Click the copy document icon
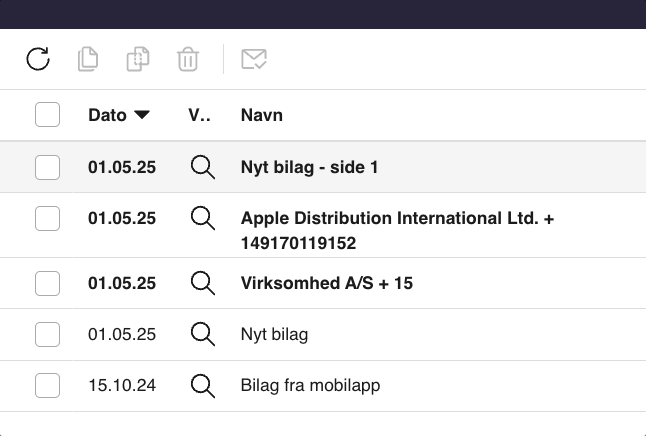Image resolution: width=646 pixels, height=436 pixels. tap(88, 59)
